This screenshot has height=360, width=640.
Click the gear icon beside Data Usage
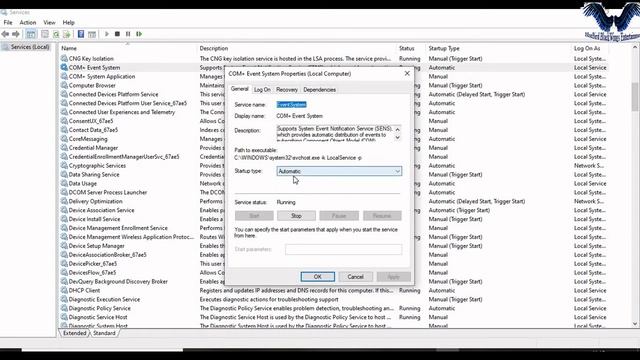(x=64, y=183)
